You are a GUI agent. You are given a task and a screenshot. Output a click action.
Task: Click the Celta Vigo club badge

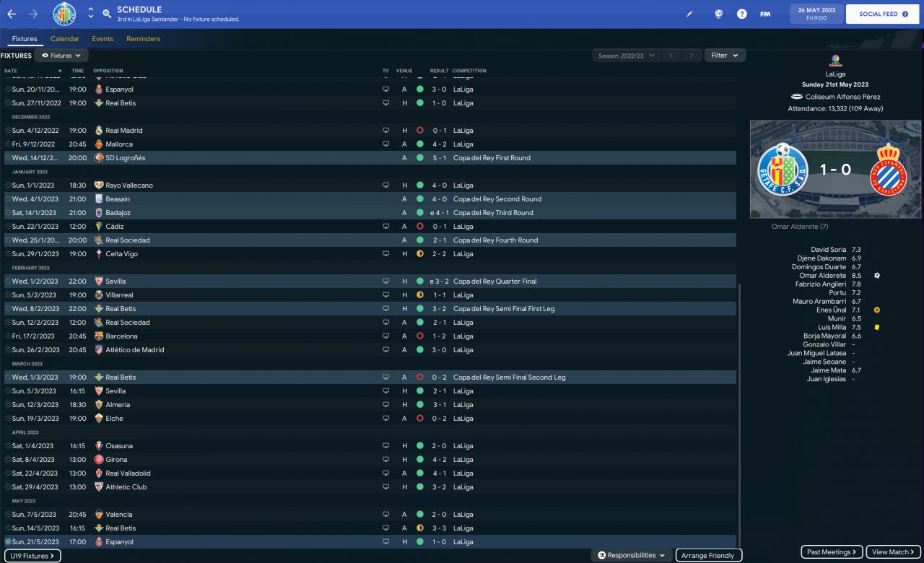tap(99, 254)
